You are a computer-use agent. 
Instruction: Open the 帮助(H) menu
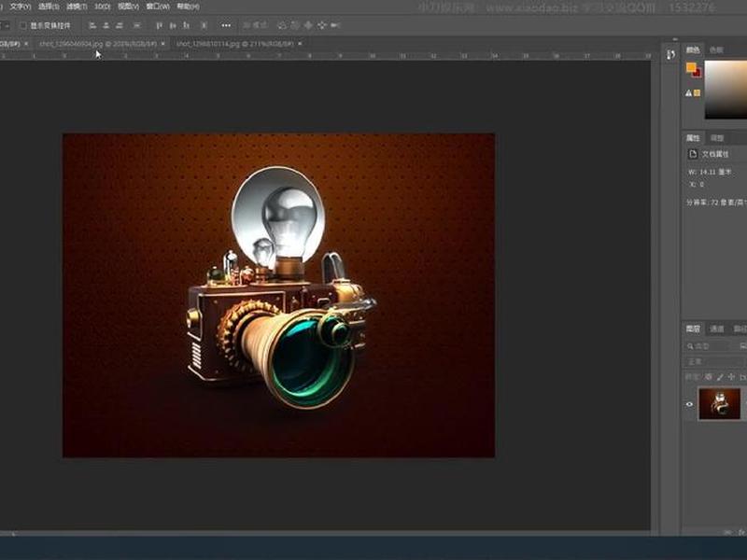[x=188, y=7]
